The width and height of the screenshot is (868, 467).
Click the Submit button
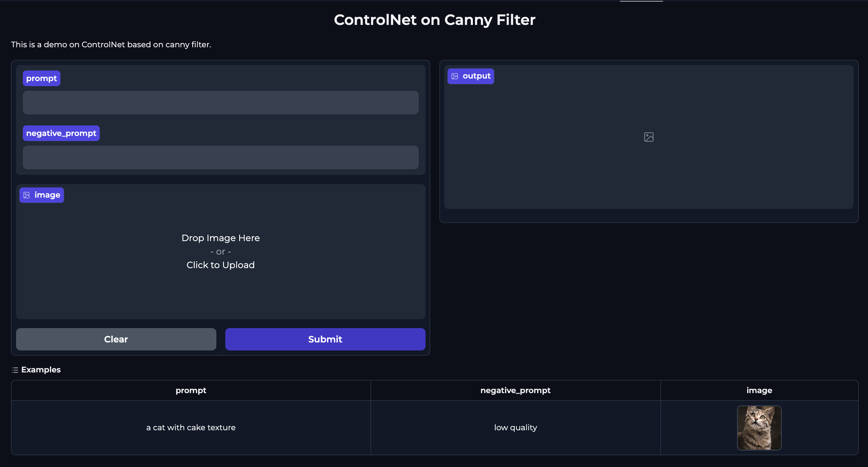(x=325, y=339)
